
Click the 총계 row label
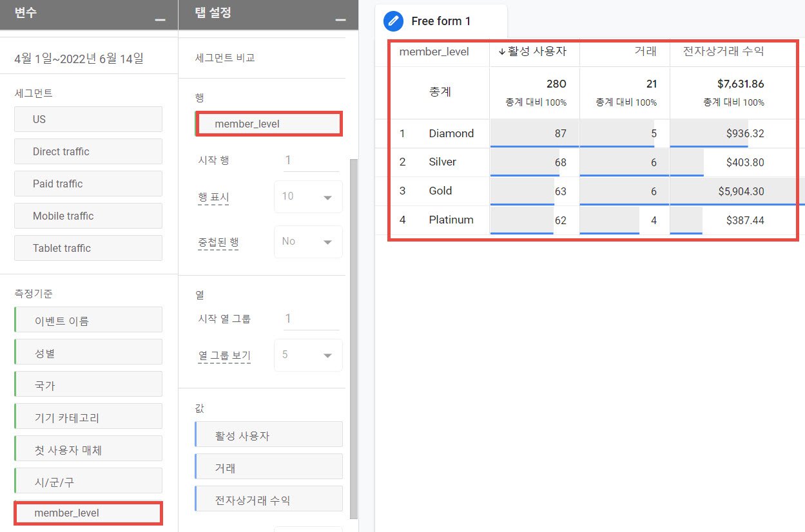tap(440, 91)
